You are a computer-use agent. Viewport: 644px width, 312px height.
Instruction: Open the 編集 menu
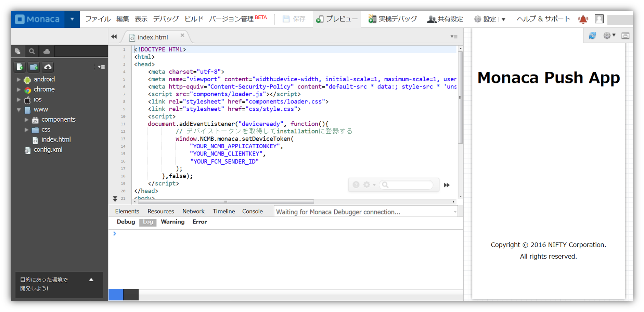pyautogui.click(x=123, y=19)
